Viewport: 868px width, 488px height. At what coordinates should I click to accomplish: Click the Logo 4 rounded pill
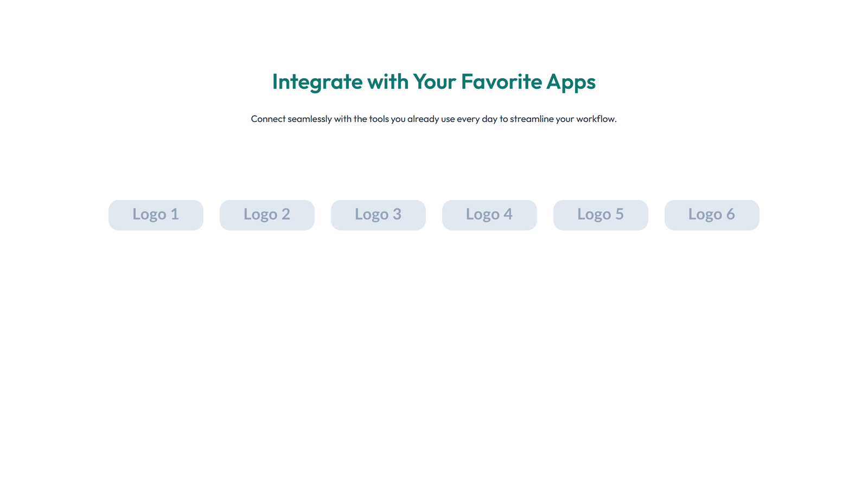489,215
